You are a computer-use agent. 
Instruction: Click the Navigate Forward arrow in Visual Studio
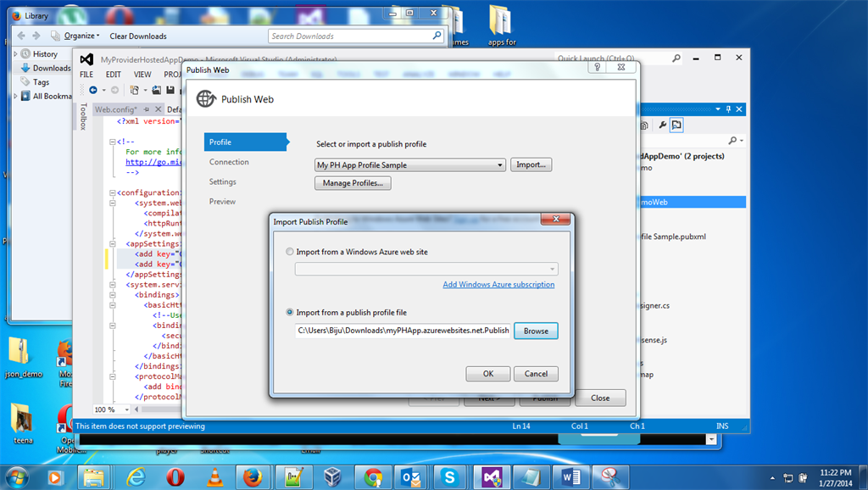pos(114,90)
